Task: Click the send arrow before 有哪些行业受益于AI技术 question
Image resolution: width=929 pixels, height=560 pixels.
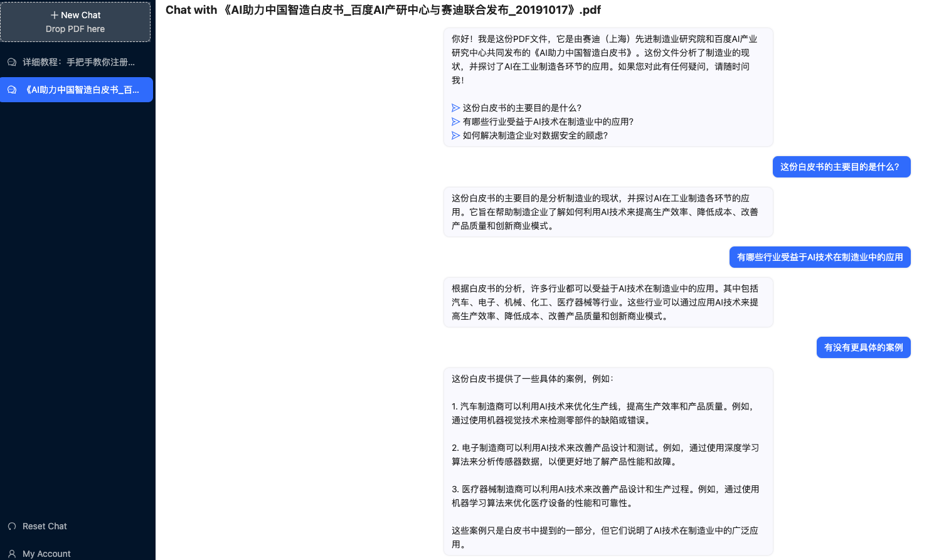Action: tap(456, 122)
